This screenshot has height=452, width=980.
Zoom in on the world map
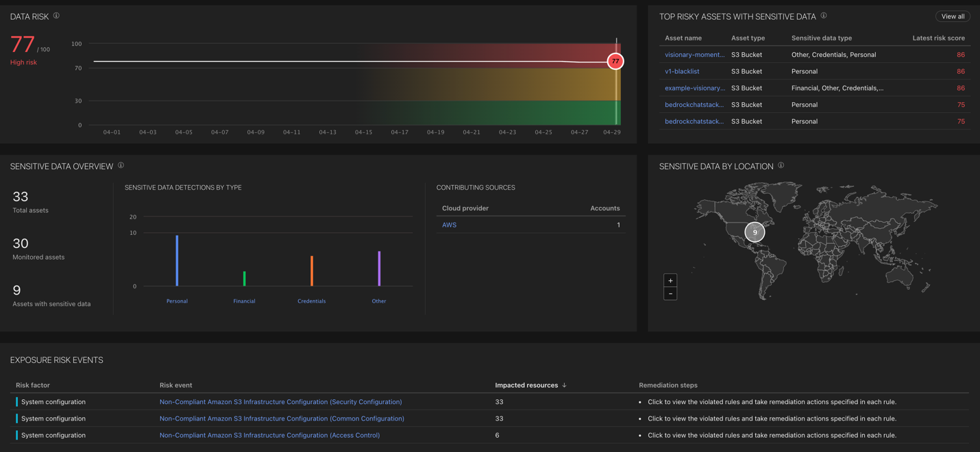(x=670, y=281)
